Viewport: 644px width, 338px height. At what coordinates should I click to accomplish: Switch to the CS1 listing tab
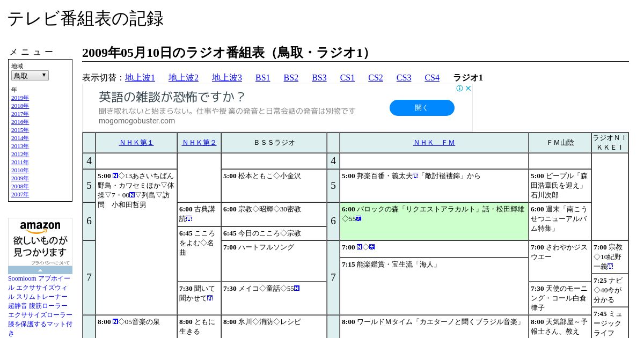[x=347, y=78]
